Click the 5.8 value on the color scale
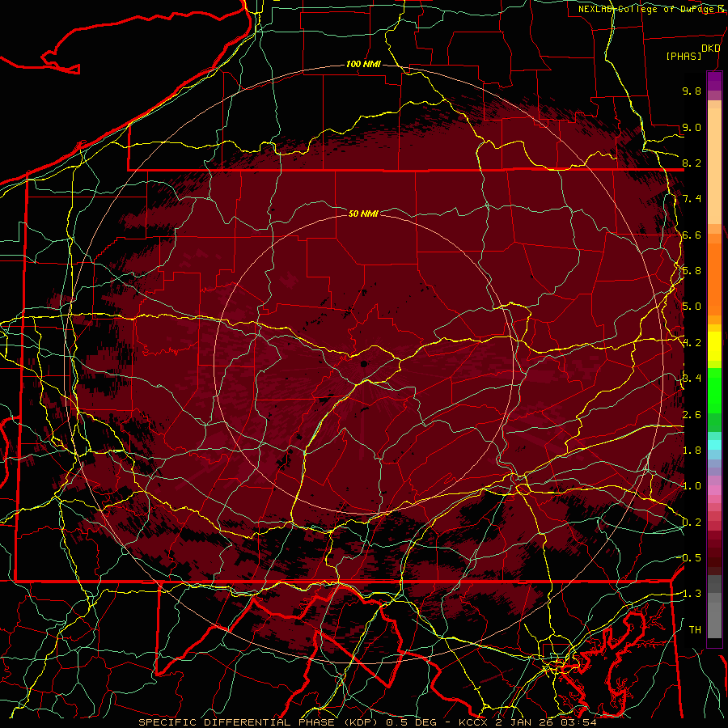The width and height of the screenshot is (728, 728). (x=692, y=271)
